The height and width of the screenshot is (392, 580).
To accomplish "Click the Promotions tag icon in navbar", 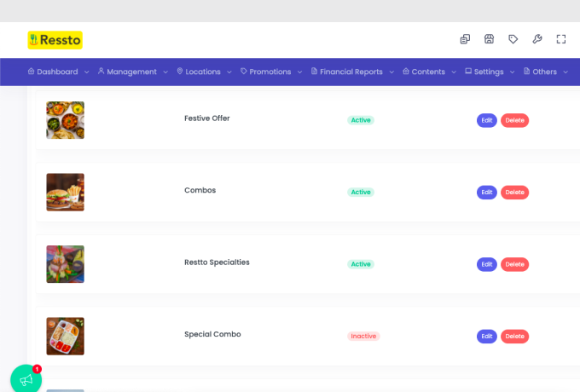I will click(x=243, y=71).
